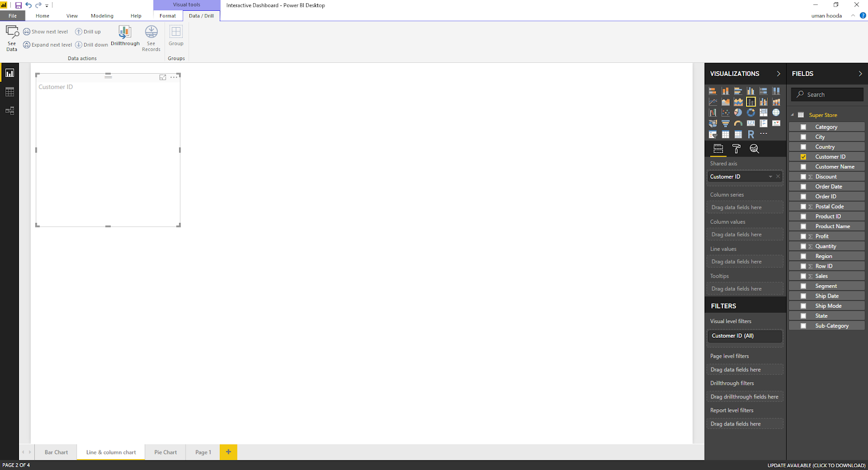Choose the card visual with 123
This screenshot has height=470, width=868.
pyautogui.click(x=751, y=124)
